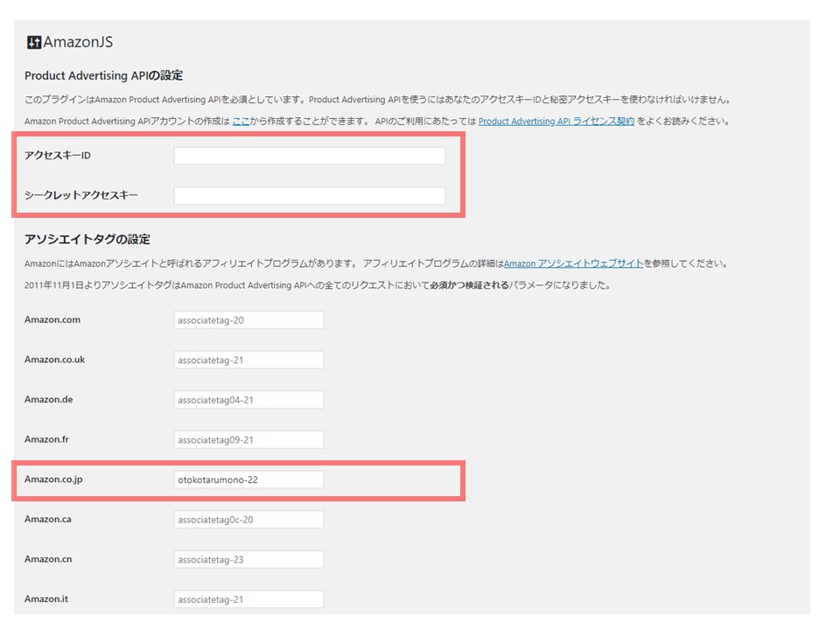Select the Amazon.ca associate tag field

[x=248, y=520]
